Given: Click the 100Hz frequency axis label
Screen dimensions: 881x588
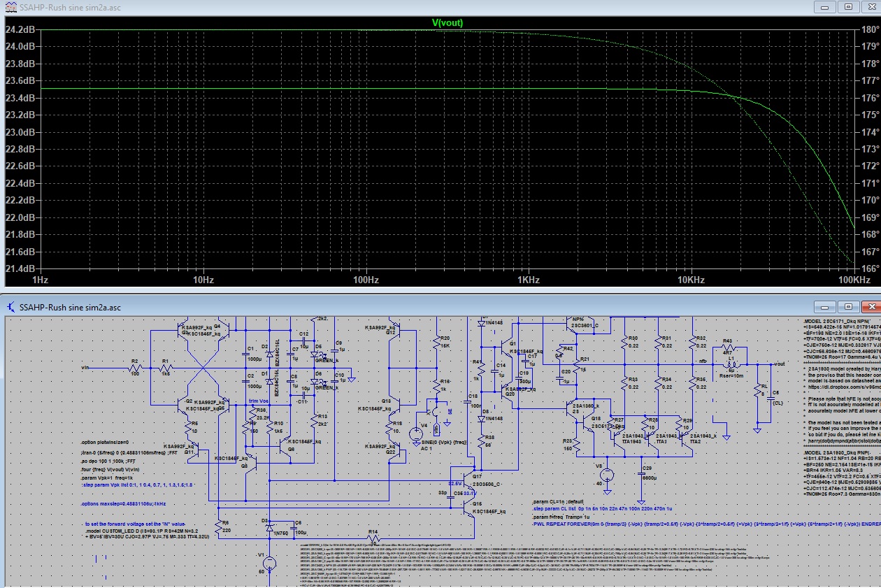Looking at the screenshot, I should point(366,280).
